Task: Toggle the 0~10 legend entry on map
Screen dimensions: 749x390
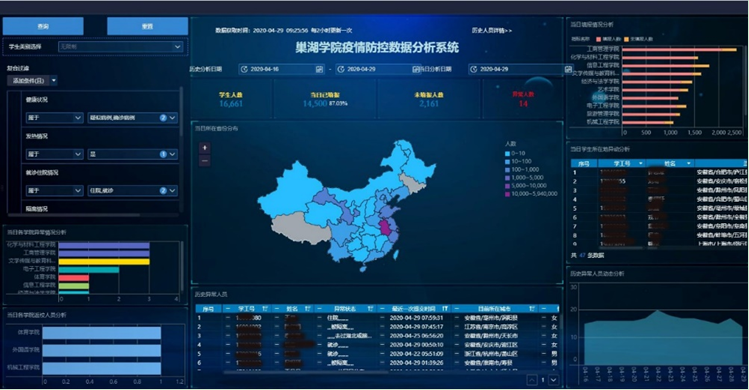Action: point(515,153)
